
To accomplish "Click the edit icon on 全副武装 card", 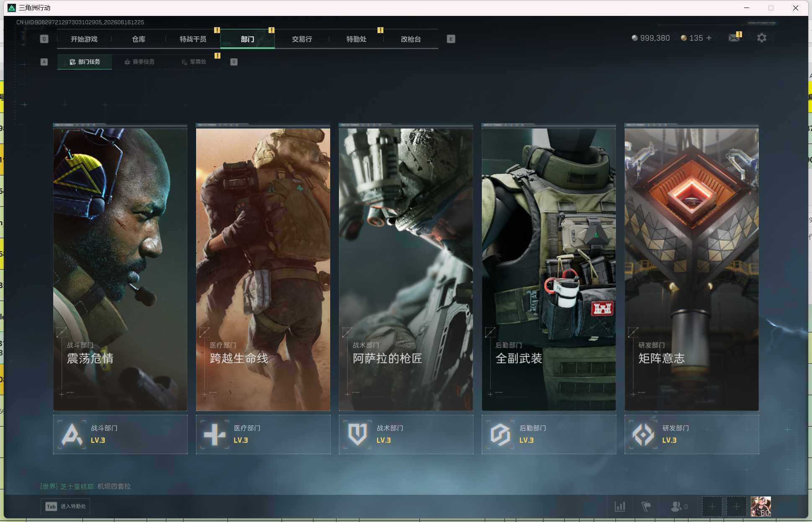I will point(490,332).
